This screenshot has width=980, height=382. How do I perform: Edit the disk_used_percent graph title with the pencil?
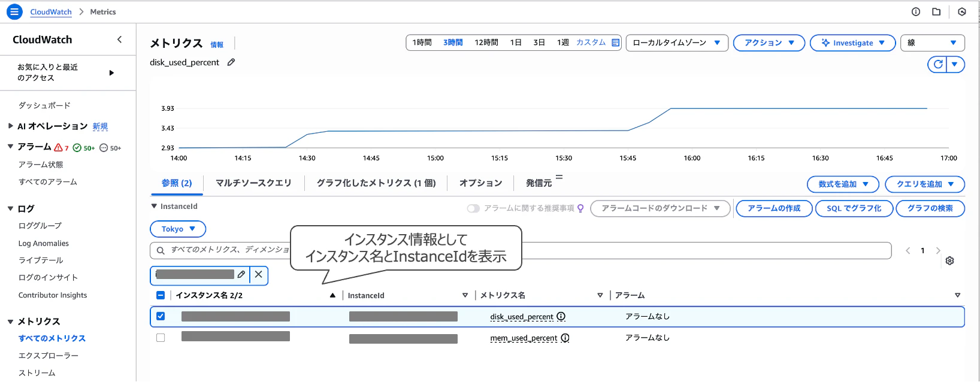pos(231,62)
